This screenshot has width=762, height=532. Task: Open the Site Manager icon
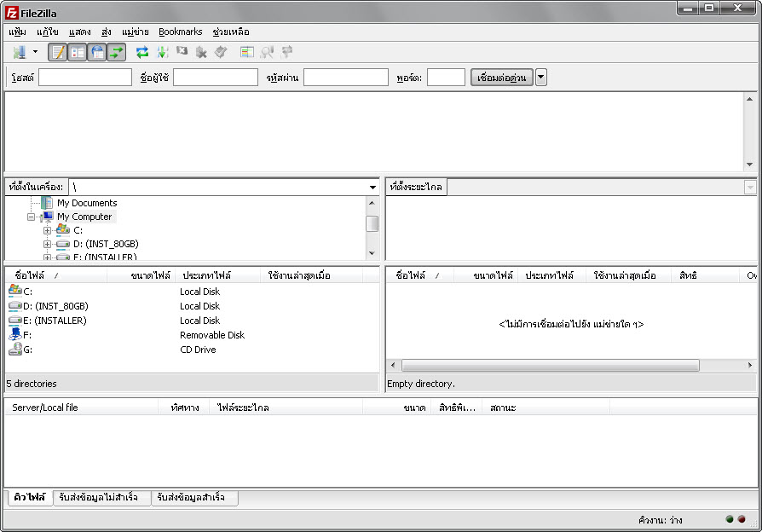[x=19, y=53]
